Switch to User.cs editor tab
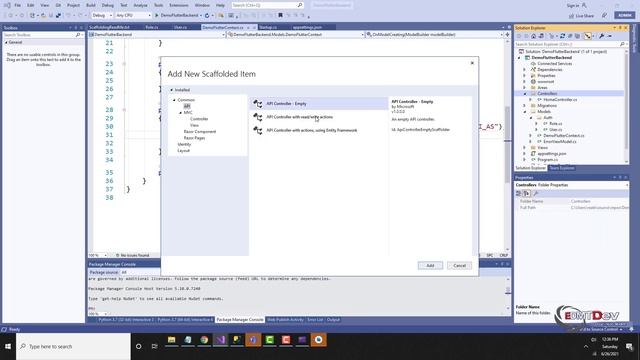 click(x=180, y=27)
